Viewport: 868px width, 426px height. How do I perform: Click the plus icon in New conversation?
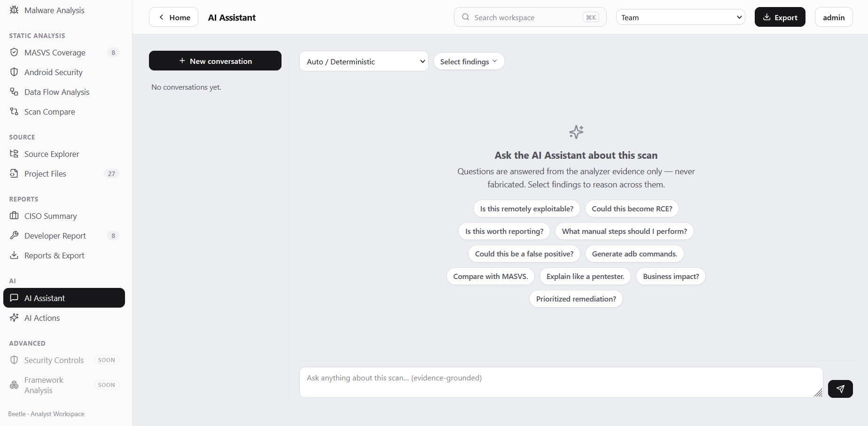(182, 61)
